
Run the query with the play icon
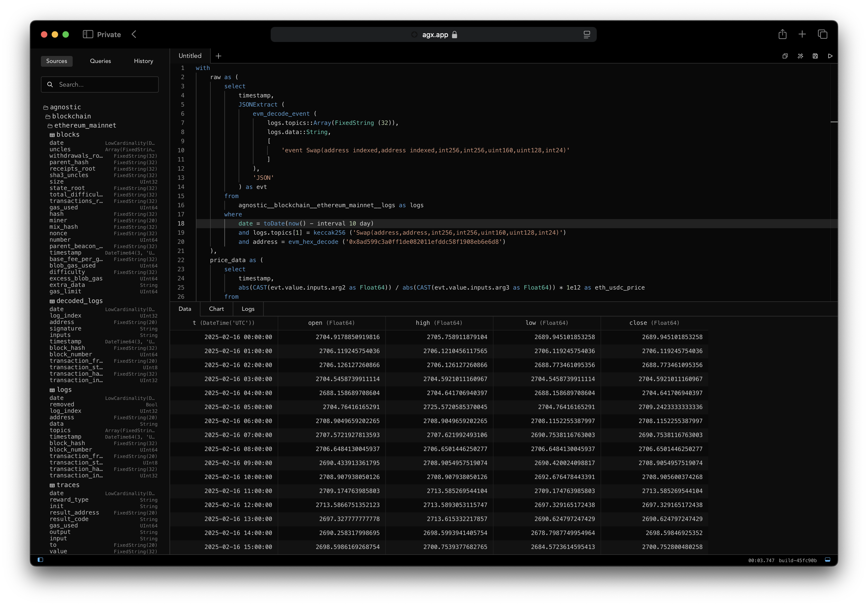click(x=830, y=56)
